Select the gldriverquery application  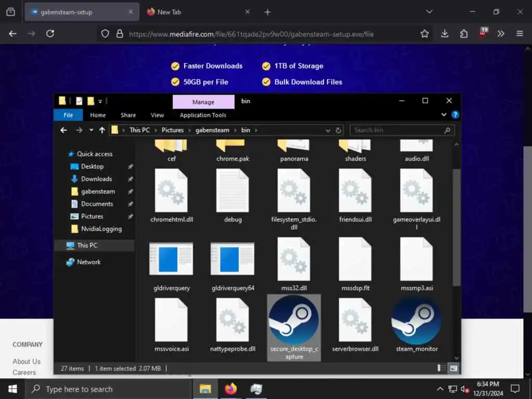[x=171, y=267]
